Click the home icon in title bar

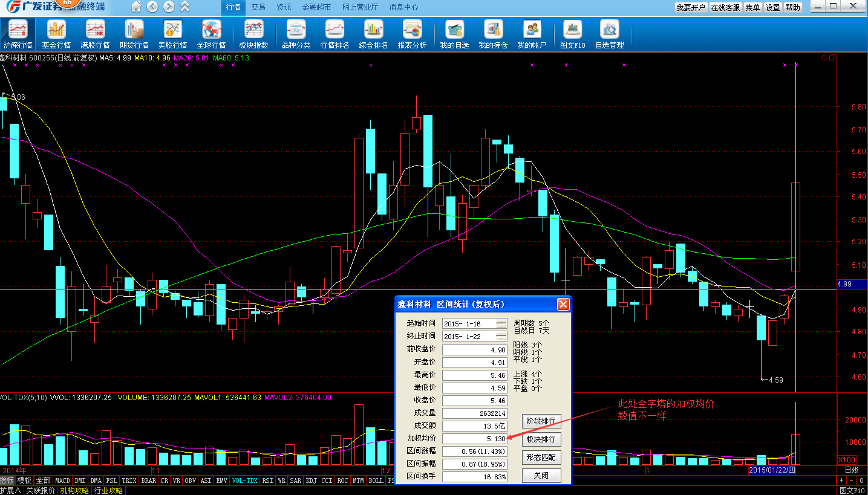[x=136, y=7]
